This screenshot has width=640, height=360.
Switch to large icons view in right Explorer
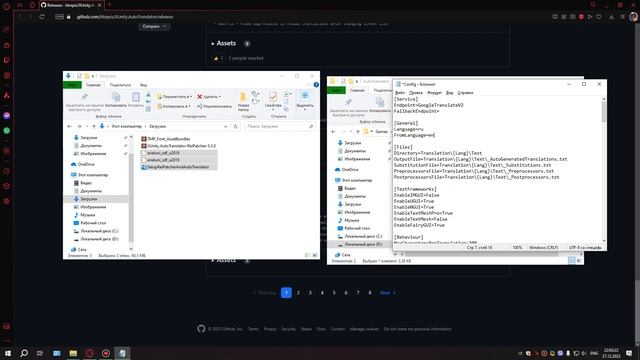(x=579, y=260)
